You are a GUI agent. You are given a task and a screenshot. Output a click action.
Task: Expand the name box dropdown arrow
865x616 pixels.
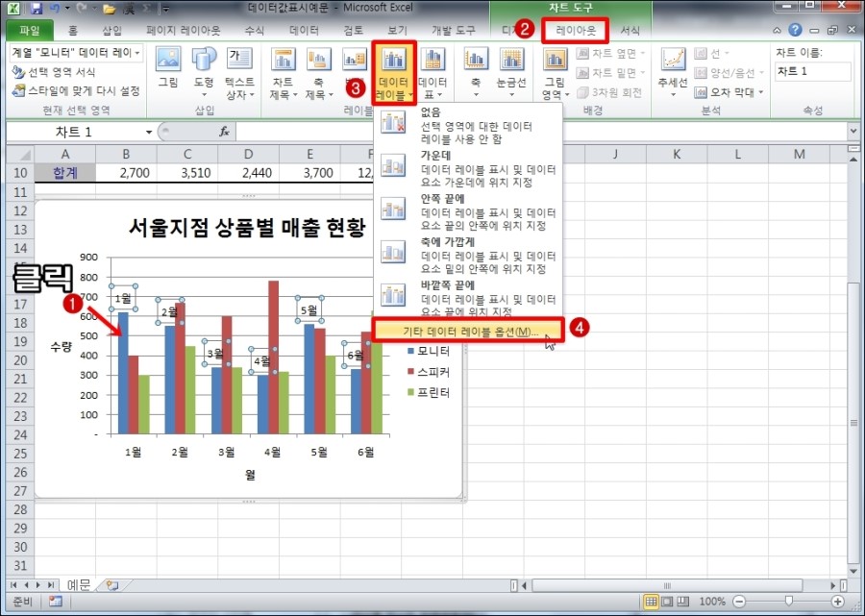point(149,132)
